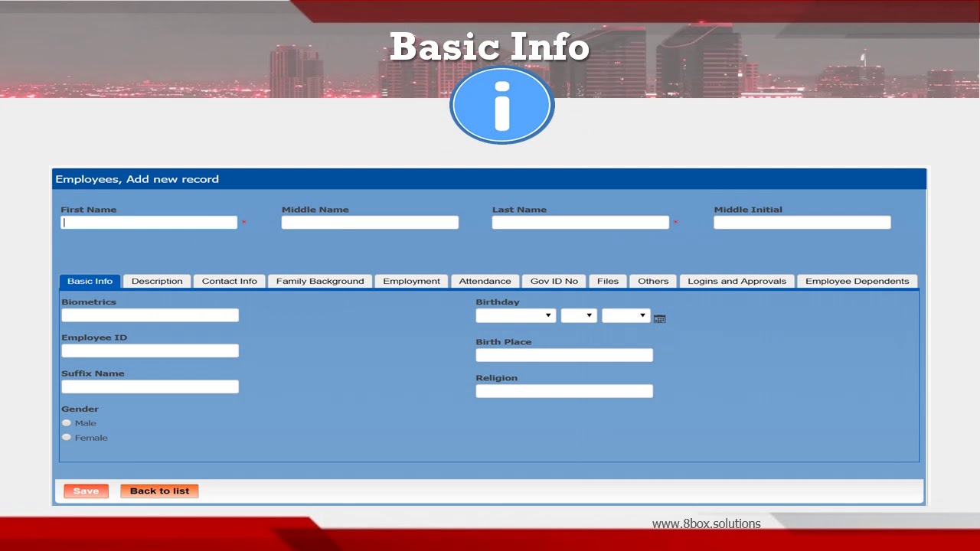Focus the Last Name input field
Viewport: 980px width, 551px height.
[x=580, y=223]
